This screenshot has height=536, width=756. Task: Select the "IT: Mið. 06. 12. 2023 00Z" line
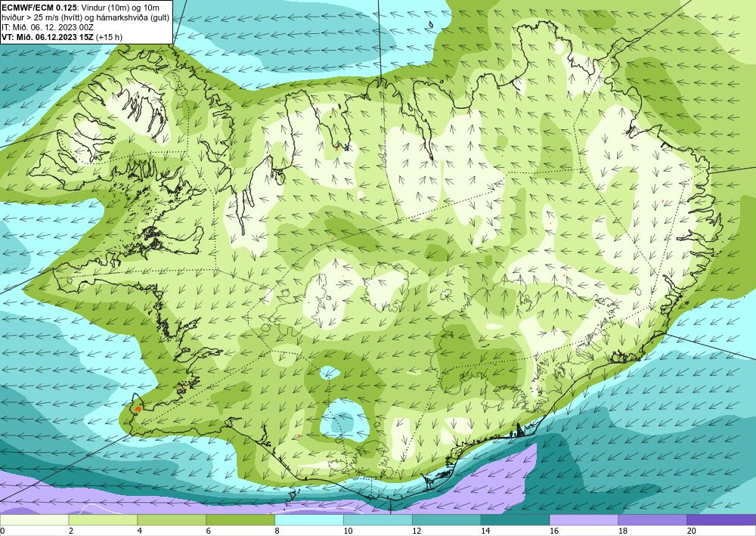48,27
